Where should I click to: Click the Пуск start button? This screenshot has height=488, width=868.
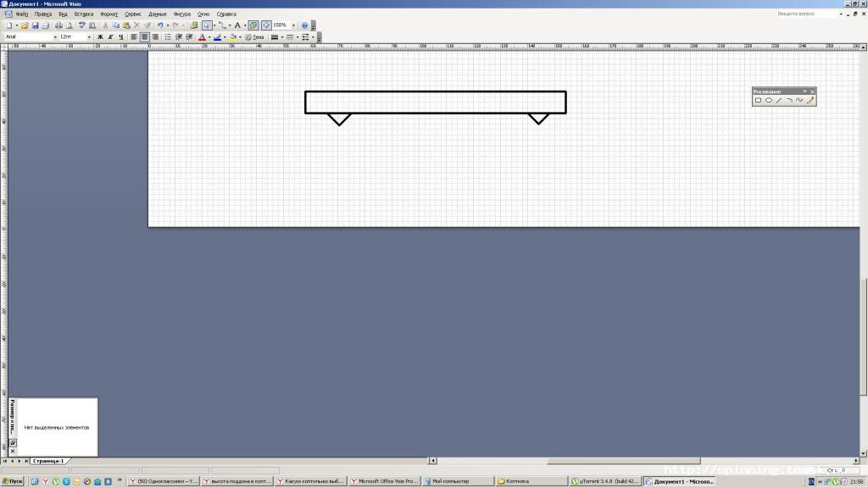coord(13,481)
